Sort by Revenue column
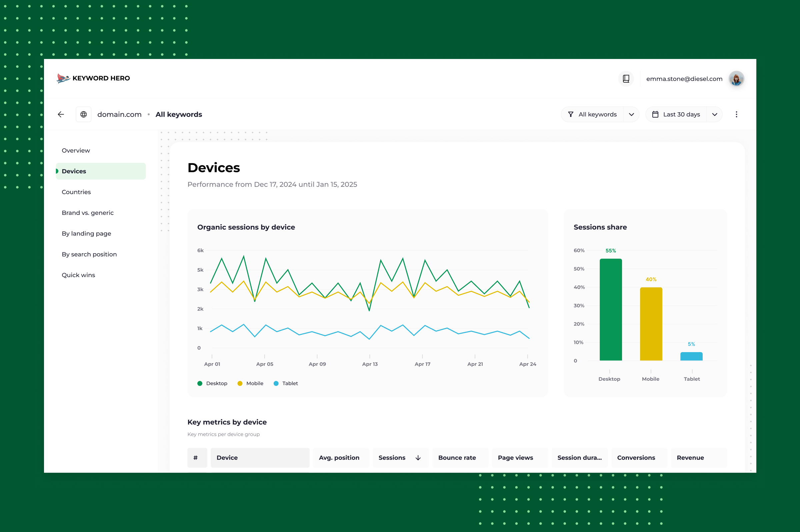 [x=699, y=458]
